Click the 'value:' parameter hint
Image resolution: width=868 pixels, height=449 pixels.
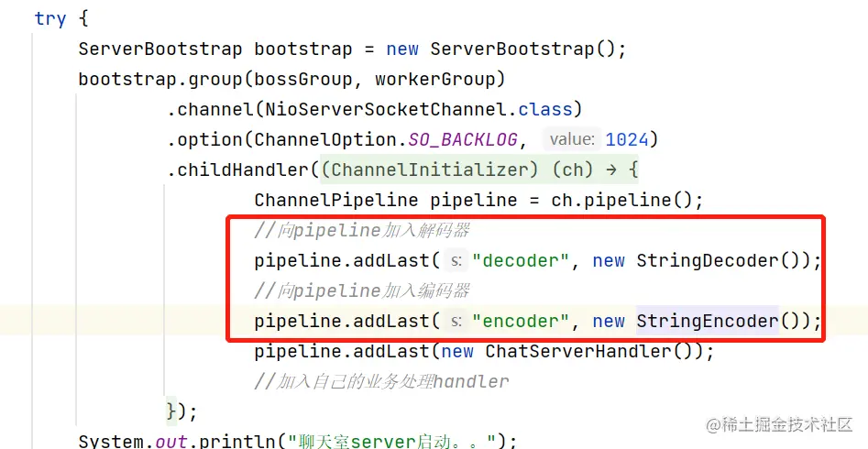pos(572,139)
